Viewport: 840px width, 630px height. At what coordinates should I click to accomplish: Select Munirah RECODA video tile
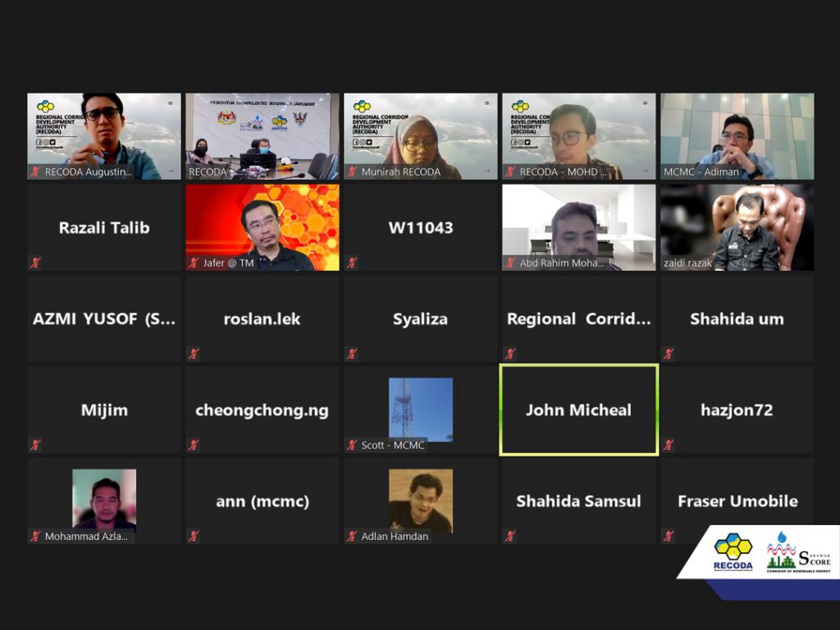pos(421,137)
